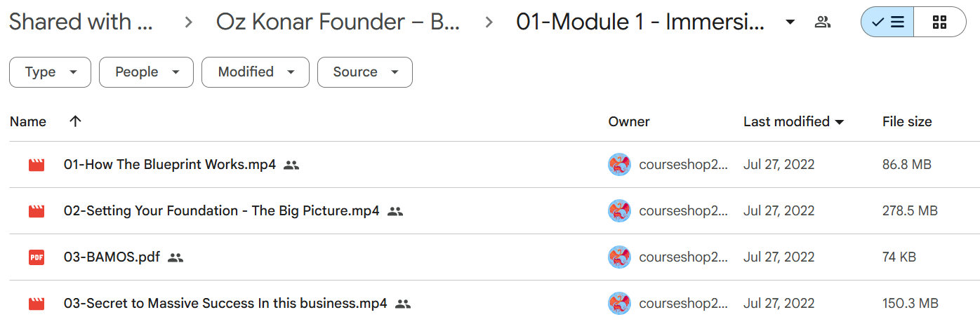Switch to list layout view

(x=887, y=22)
